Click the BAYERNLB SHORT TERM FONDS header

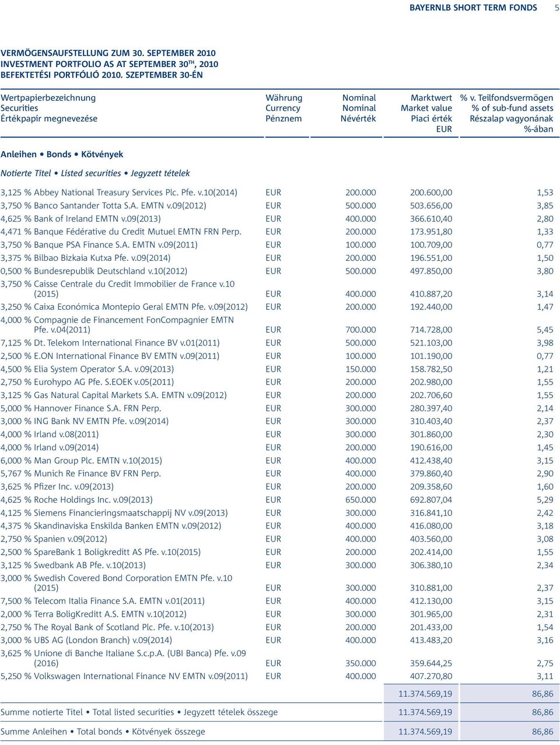pos(473,8)
